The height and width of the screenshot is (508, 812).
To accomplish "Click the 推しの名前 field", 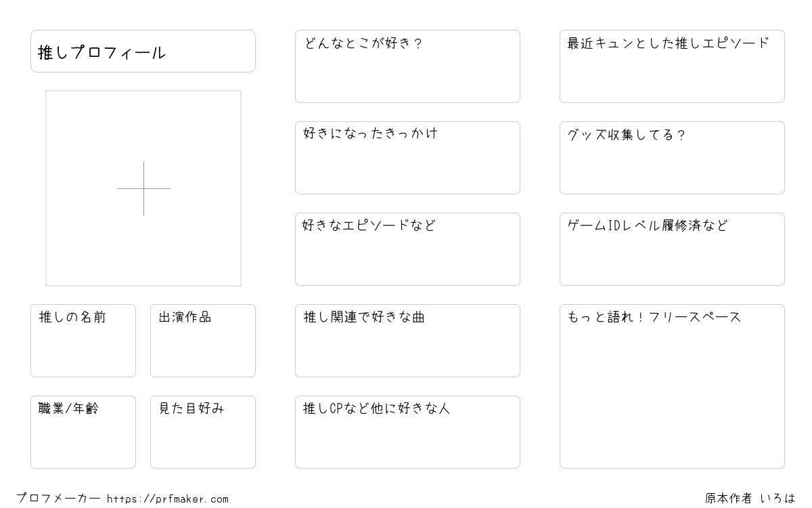I will pos(83,341).
